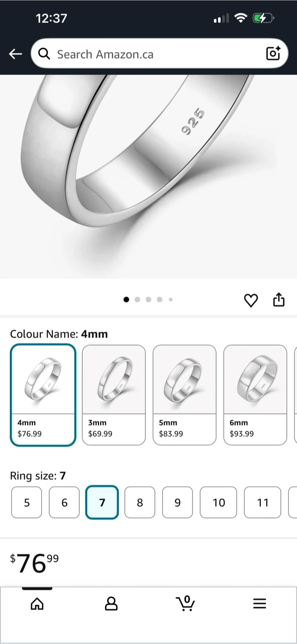Select the 3mm ring option
The height and width of the screenshot is (644, 297).
pos(114,395)
